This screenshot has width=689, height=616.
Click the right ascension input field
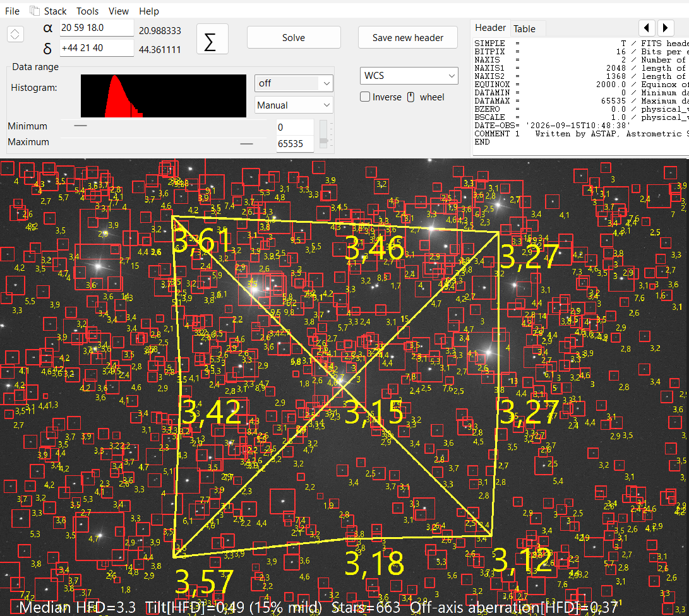click(x=97, y=28)
